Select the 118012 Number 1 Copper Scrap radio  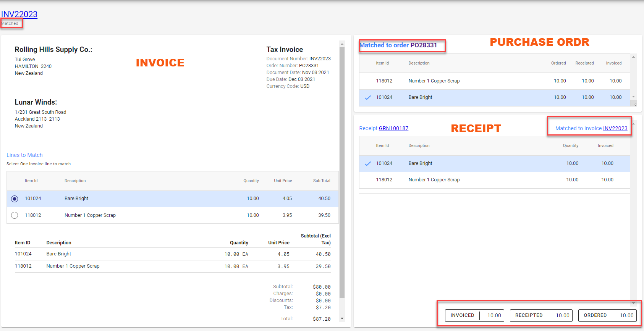pyautogui.click(x=15, y=215)
